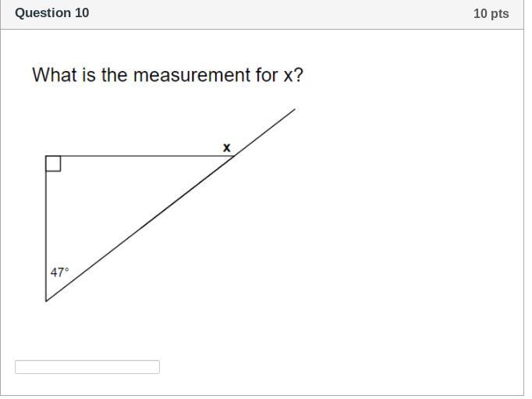Click the 10 pts points label
The width and height of the screenshot is (532, 399).
point(491,13)
